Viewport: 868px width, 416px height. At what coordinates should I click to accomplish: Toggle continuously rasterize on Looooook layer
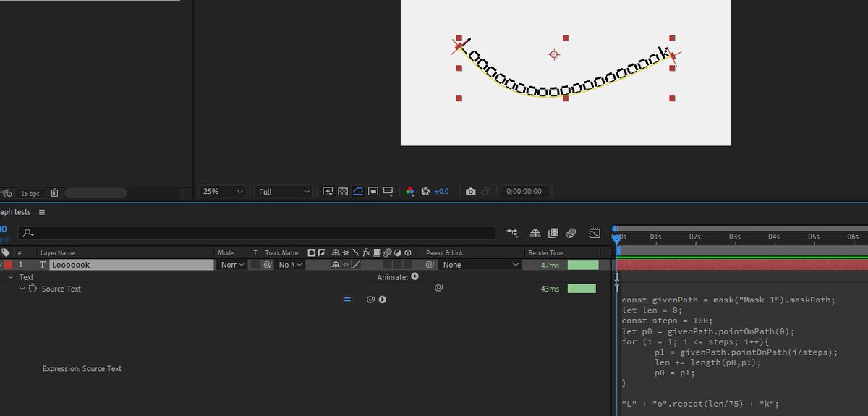[x=346, y=265]
